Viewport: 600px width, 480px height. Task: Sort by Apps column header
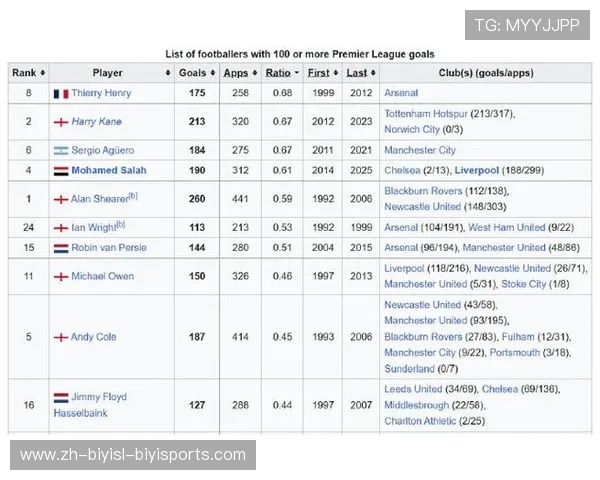(239, 73)
